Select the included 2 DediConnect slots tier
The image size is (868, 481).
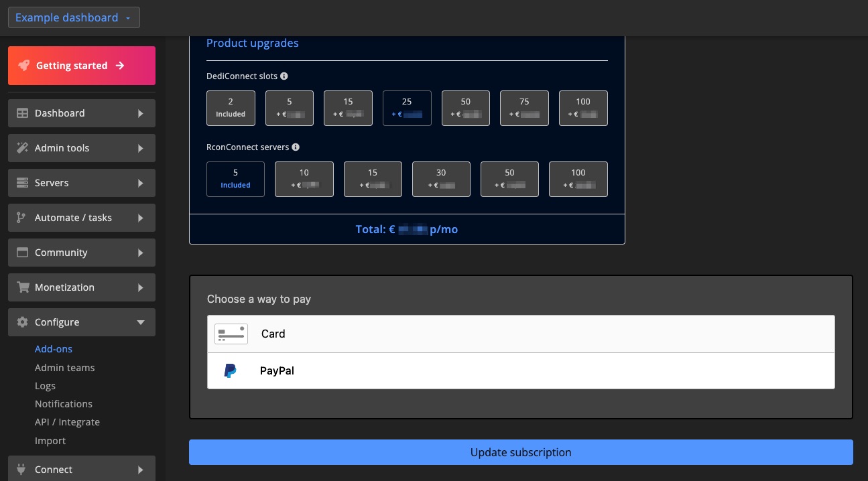pos(231,108)
